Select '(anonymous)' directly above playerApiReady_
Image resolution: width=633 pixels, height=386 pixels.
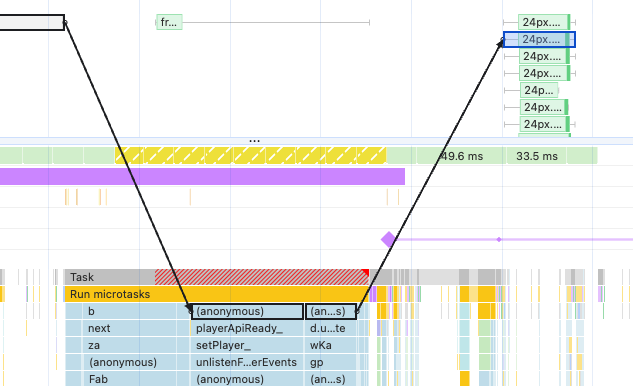tap(247, 311)
